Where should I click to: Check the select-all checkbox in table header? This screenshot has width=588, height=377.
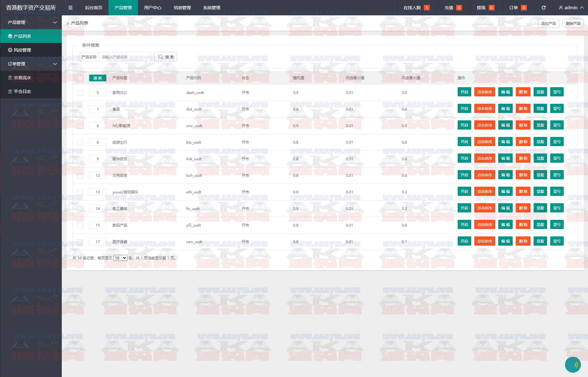[80, 78]
